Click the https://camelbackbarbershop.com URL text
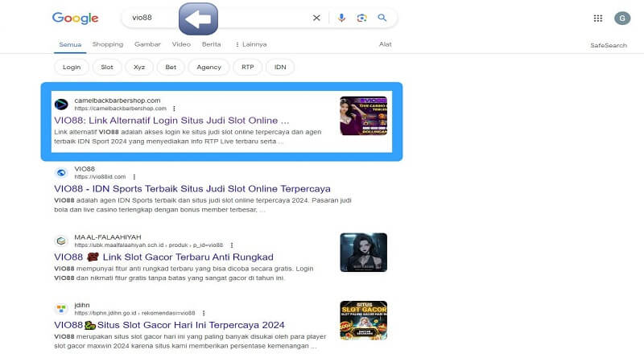This screenshot has height=362, width=644. [x=120, y=109]
